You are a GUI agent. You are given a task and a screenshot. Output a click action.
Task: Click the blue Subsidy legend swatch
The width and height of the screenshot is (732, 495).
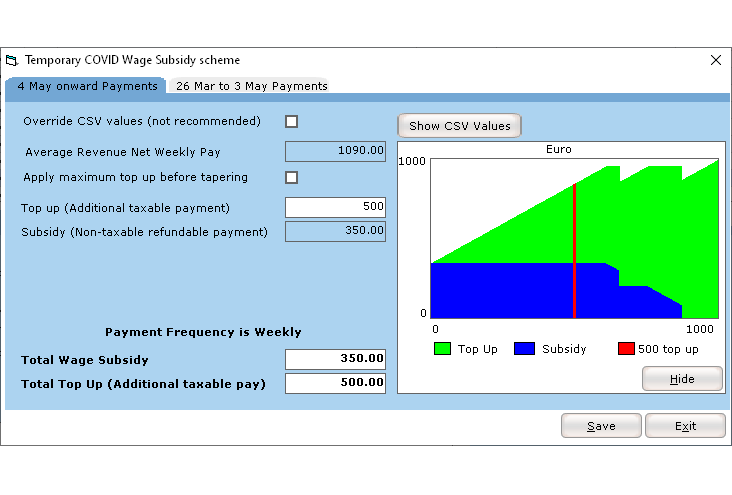tap(525, 349)
